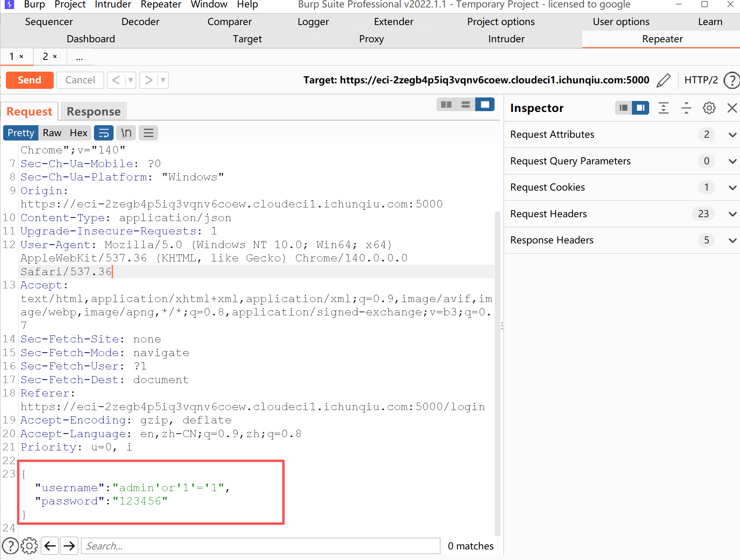Open Inspector settings gear
Screen dimensions: 740x560
coord(709,108)
